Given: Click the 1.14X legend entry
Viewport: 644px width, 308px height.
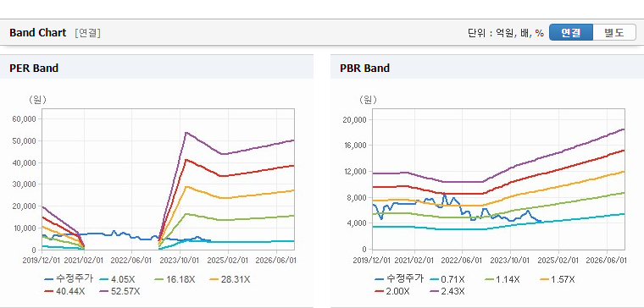Looking at the screenshot, I should tap(502, 279).
